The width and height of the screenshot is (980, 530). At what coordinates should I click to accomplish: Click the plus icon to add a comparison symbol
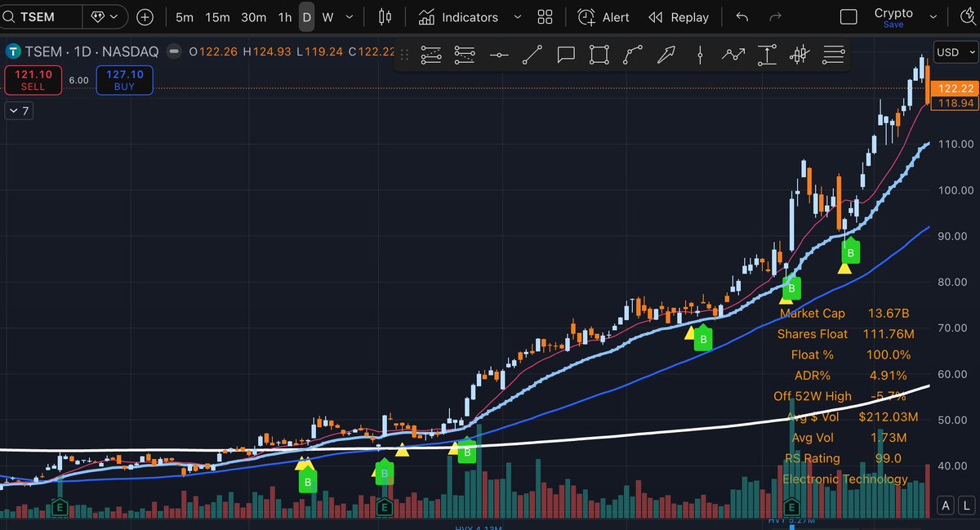click(x=145, y=16)
